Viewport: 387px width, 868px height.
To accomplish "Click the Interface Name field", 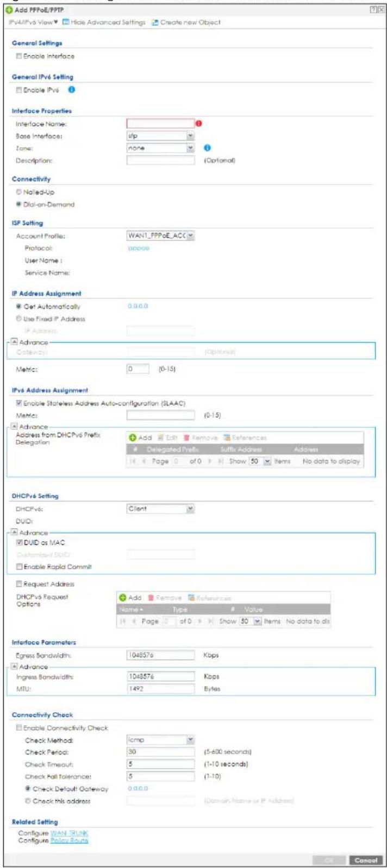I will coord(160,123).
